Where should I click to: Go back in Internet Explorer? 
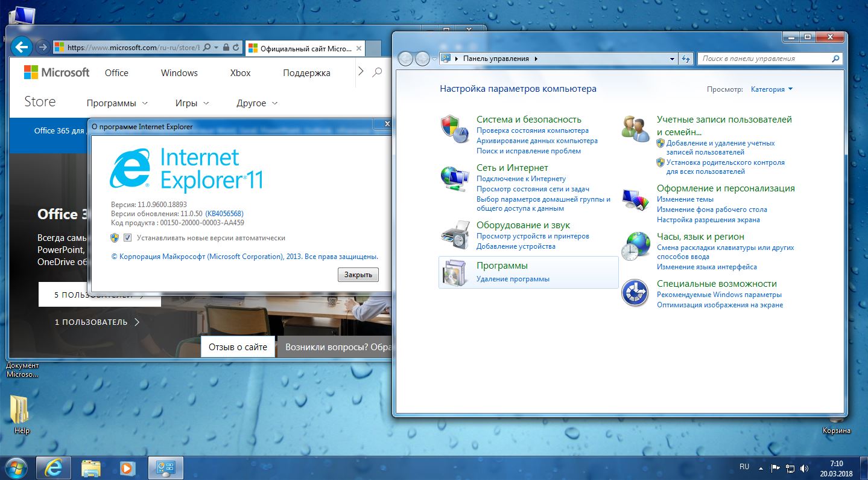(x=22, y=47)
